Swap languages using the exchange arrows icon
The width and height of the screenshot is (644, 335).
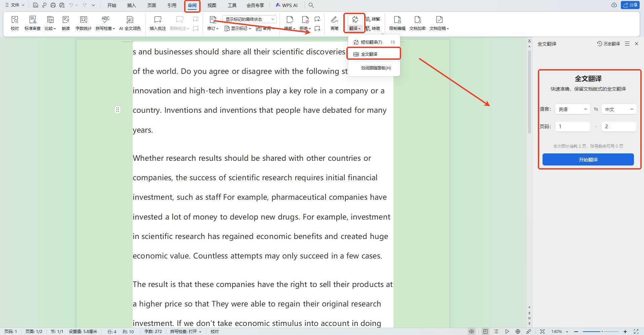point(596,109)
